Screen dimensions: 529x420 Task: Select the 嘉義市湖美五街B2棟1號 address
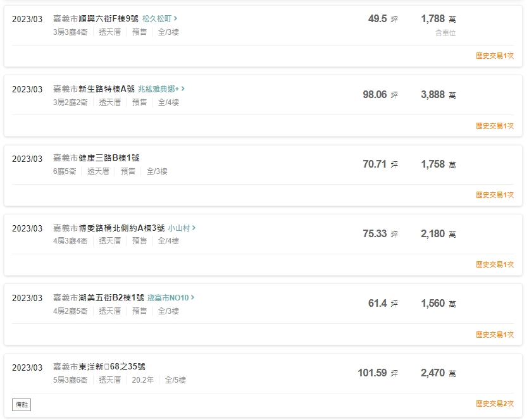coord(98,297)
